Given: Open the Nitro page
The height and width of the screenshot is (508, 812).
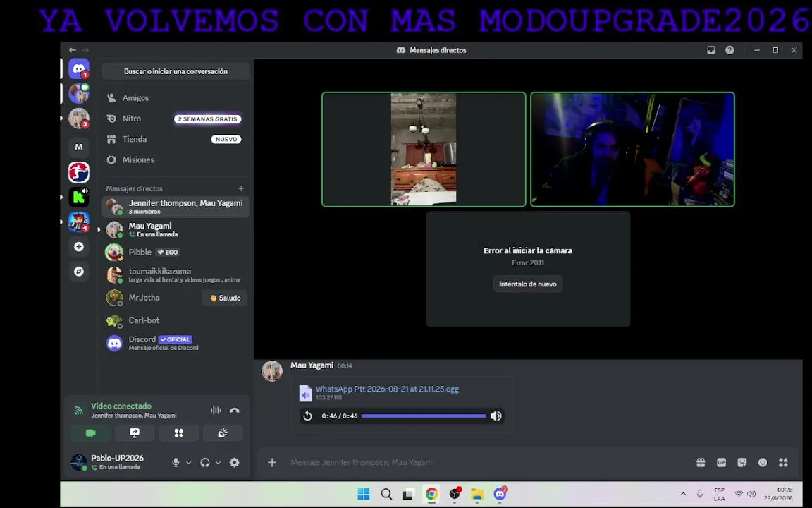Looking at the screenshot, I should (x=176, y=119).
